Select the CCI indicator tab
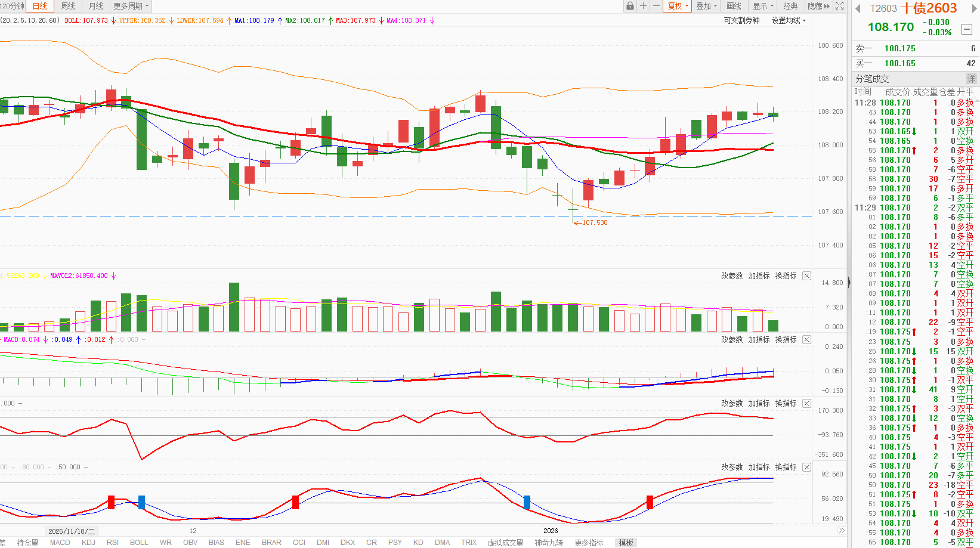Image resolution: width=980 pixels, height=548 pixels. point(299,543)
